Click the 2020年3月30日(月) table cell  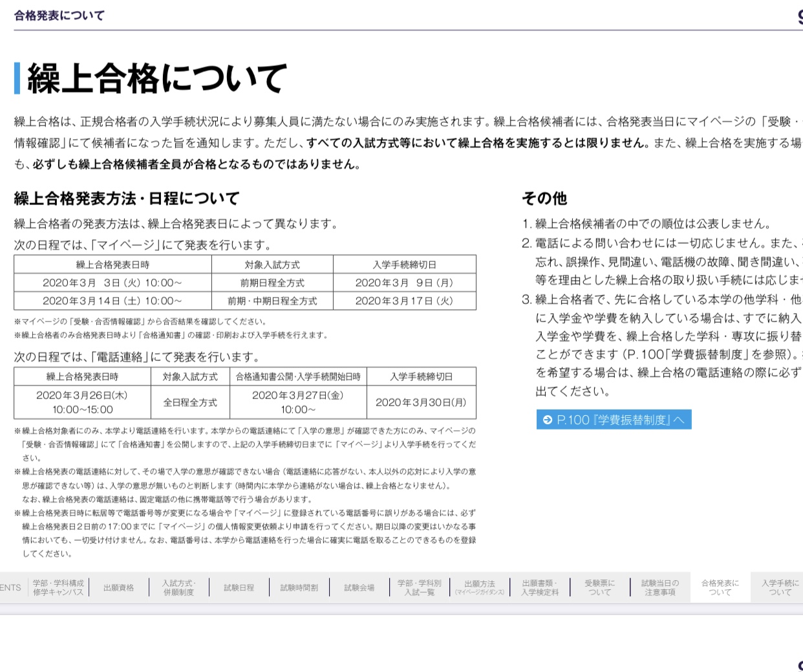click(x=421, y=402)
